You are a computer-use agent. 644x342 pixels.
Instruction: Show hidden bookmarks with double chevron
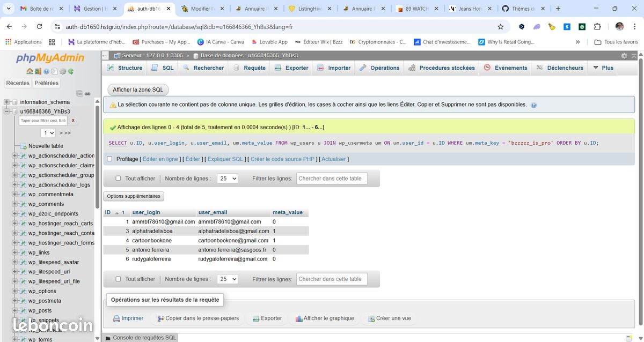coord(577,42)
